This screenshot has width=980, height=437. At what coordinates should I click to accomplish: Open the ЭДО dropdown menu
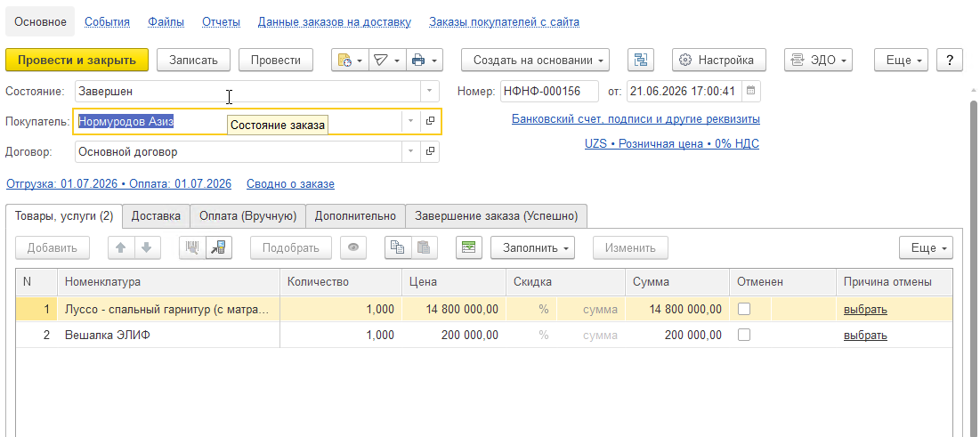(x=819, y=60)
